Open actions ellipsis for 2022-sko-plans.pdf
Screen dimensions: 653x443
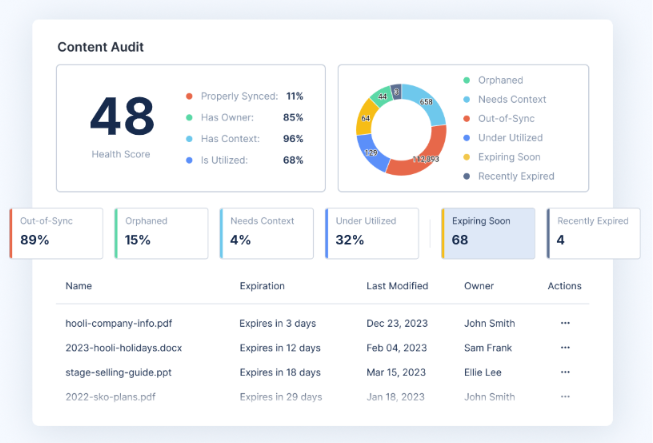pos(565,397)
